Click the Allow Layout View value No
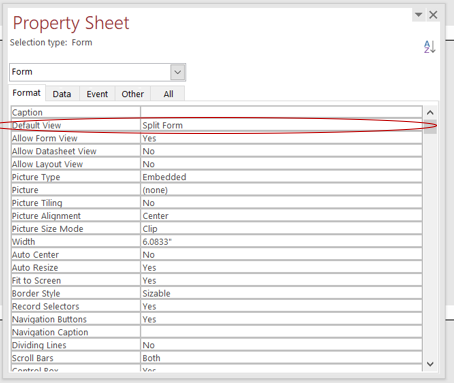This screenshot has width=454, height=383. (281, 164)
